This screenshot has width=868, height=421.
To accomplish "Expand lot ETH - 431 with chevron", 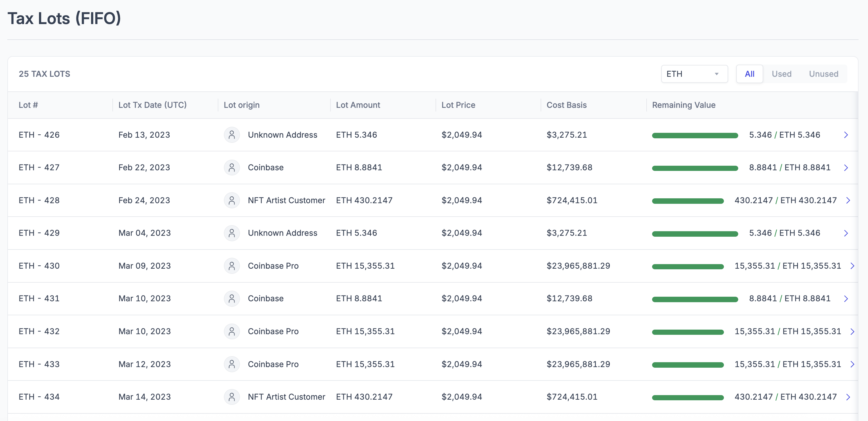I will [x=846, y=299].
